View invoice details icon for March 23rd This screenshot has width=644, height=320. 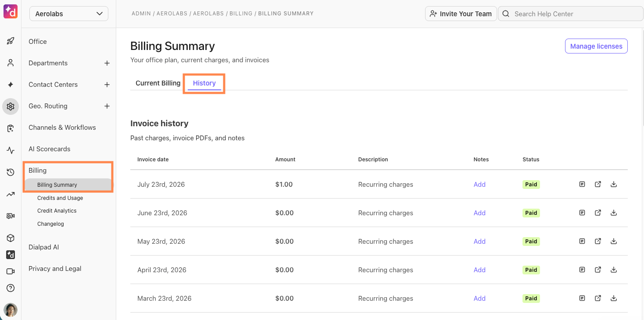pyautogui.click(x=582, y=298)
